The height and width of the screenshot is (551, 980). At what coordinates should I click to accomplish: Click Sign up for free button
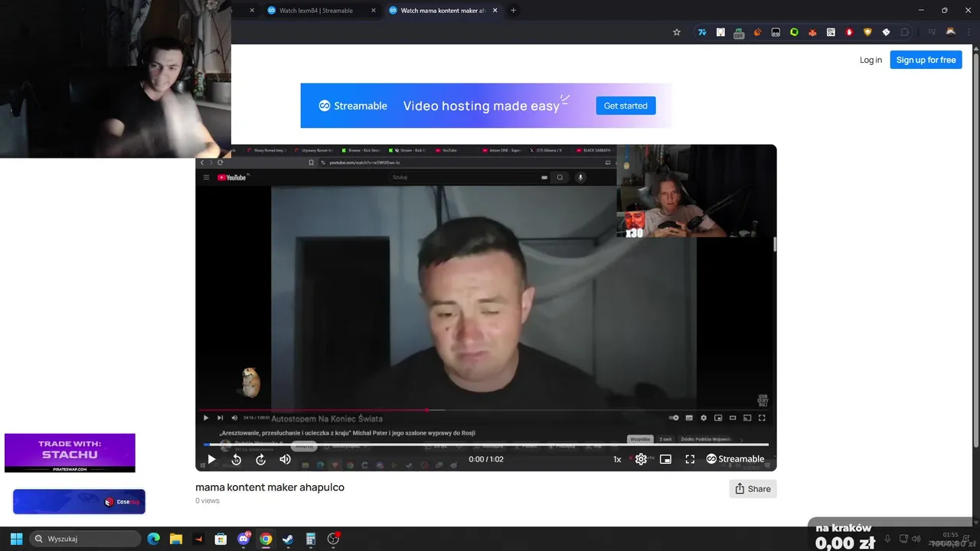point(926,60)
